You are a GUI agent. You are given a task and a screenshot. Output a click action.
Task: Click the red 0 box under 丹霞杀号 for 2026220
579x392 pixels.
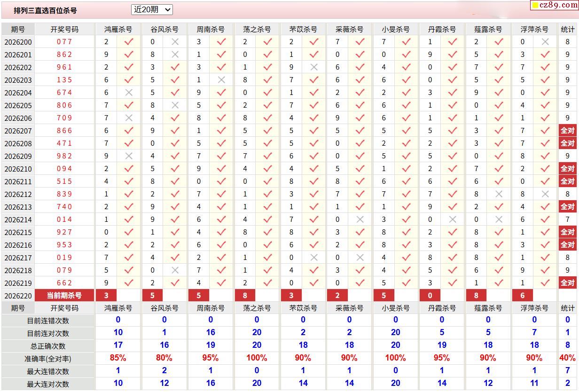tap(430, 296)
